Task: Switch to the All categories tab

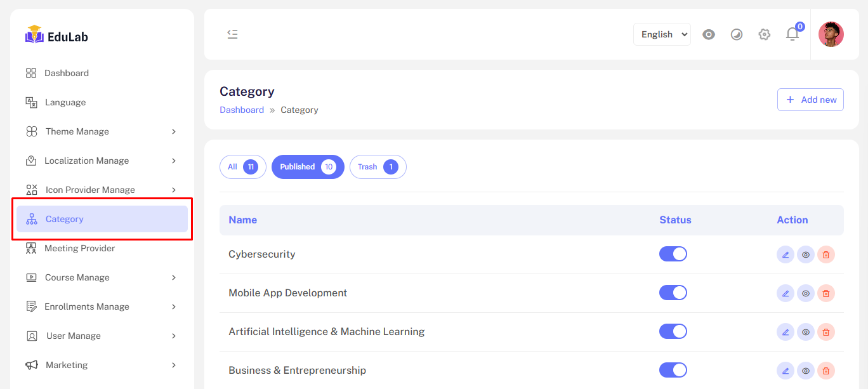Action: [242, 167]
